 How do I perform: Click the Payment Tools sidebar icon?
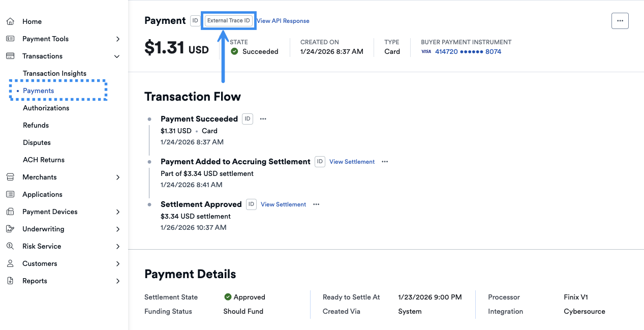[x=10, y=39]
